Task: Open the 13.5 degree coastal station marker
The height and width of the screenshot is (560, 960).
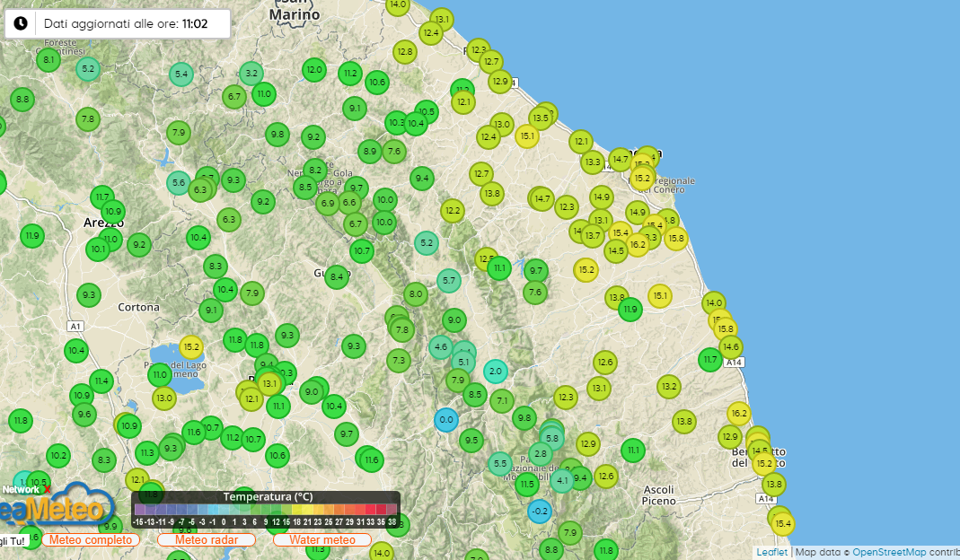Action: pyautogui.click(x=540, y=118)
